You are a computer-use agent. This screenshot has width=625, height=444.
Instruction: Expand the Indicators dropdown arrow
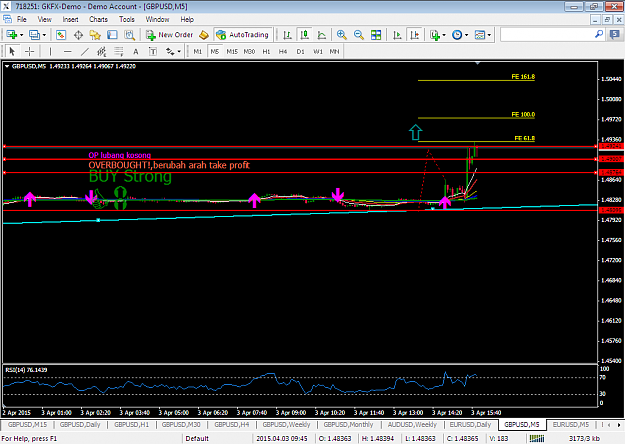(x=444, y=35)
